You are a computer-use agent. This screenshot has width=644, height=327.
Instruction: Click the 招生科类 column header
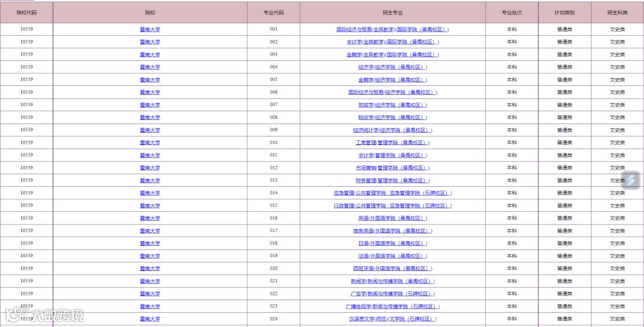tap(617, 13)
